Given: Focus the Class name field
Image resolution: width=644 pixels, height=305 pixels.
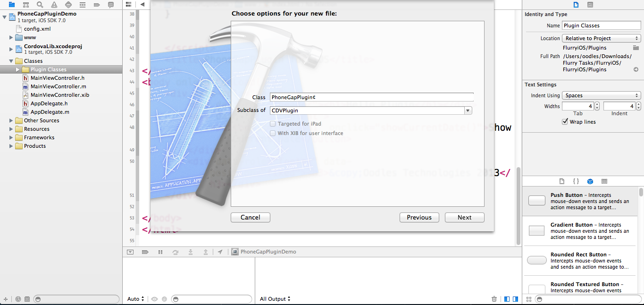Looking at the screenshot, I should pos(372,97).
